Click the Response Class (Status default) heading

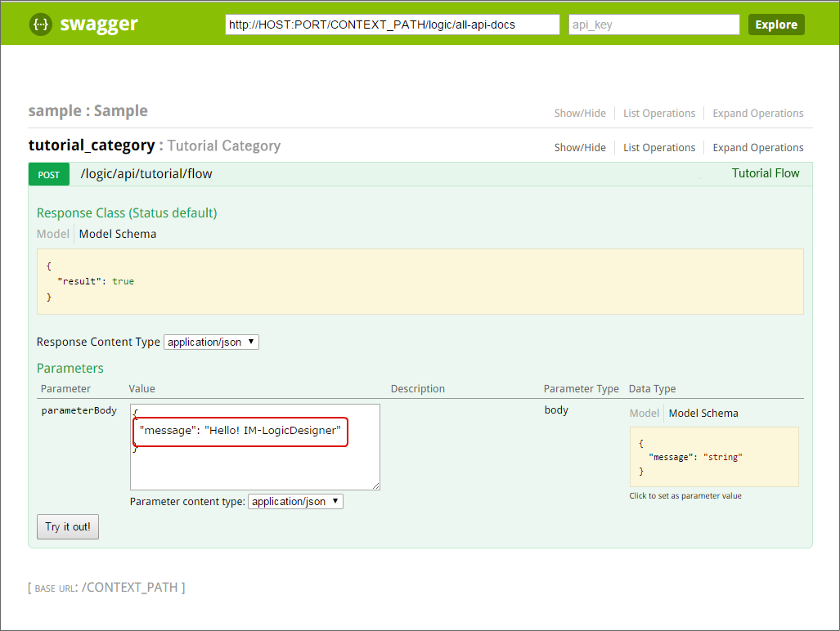coord(127,213)
